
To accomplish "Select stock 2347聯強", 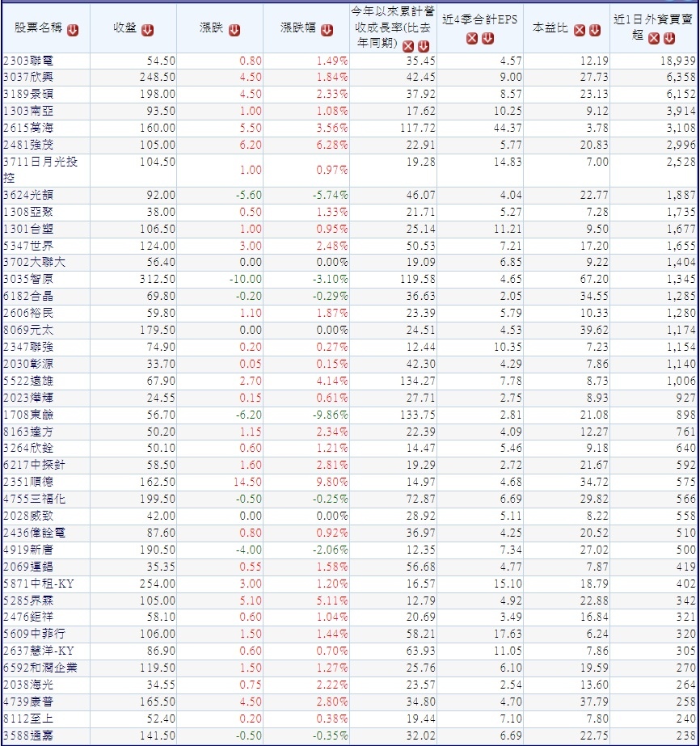I will (x=28, y=348).
